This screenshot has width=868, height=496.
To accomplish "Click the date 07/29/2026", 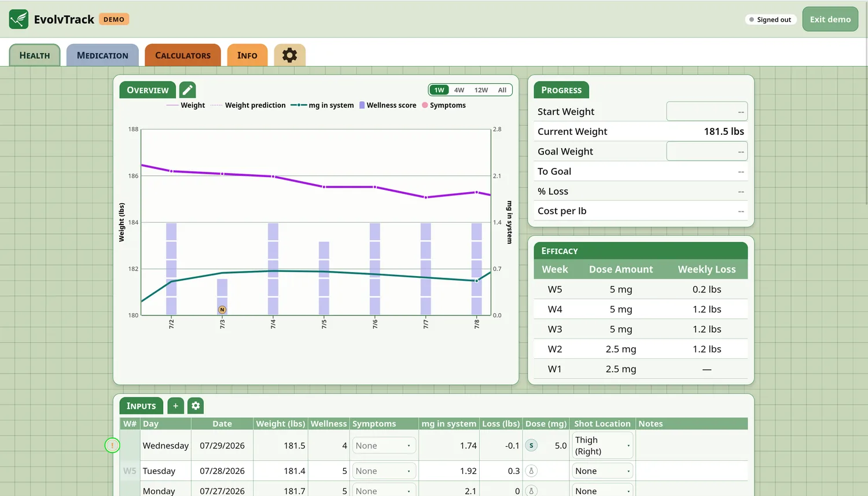I will (x=222, y=445).
